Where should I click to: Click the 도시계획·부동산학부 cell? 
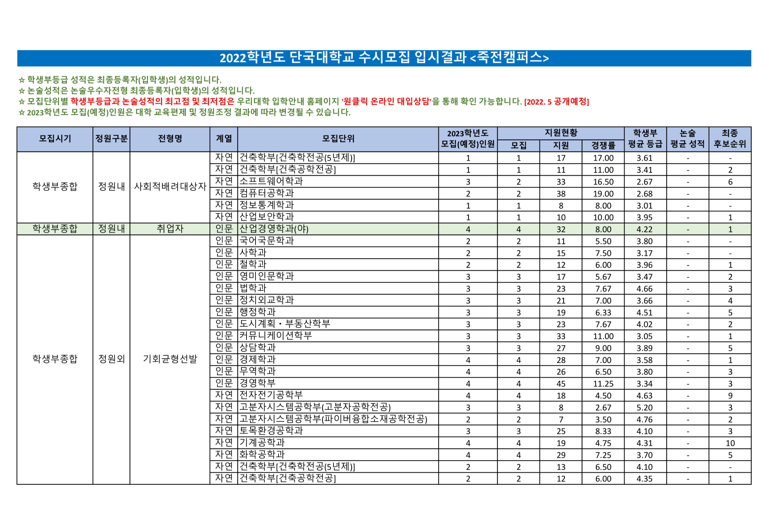coord(284,324)
